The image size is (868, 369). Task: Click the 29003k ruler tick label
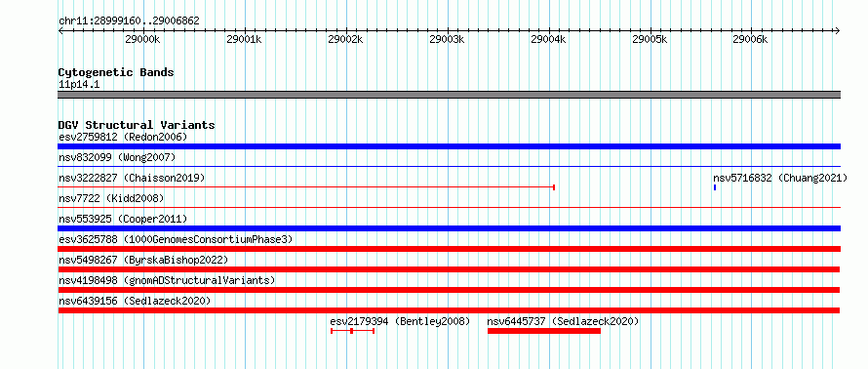(x=447, y=39)
